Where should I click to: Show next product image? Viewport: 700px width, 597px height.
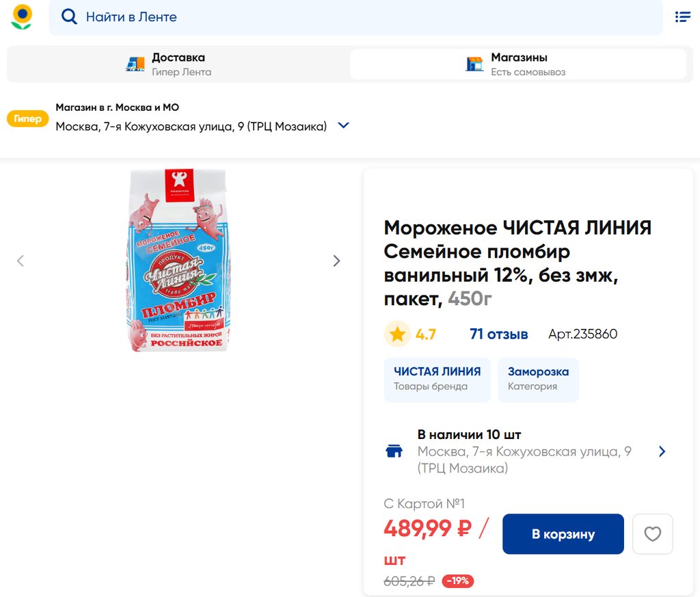click(x=336, y=261)
